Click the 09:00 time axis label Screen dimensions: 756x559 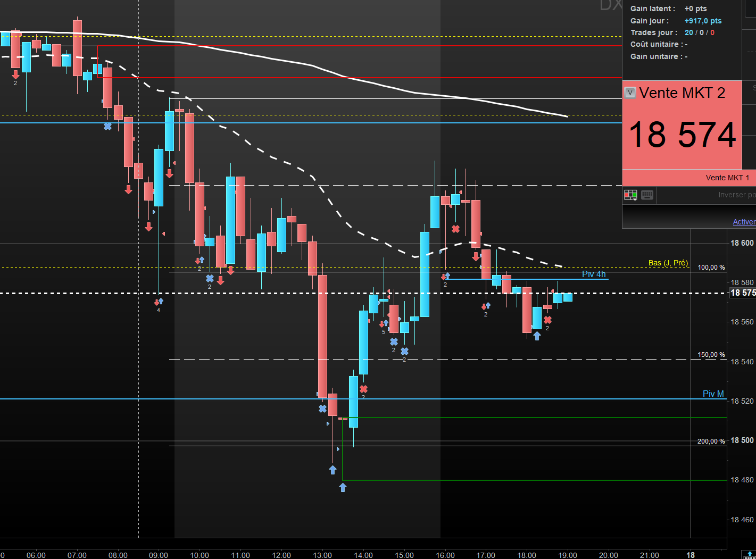coord(159,555)
